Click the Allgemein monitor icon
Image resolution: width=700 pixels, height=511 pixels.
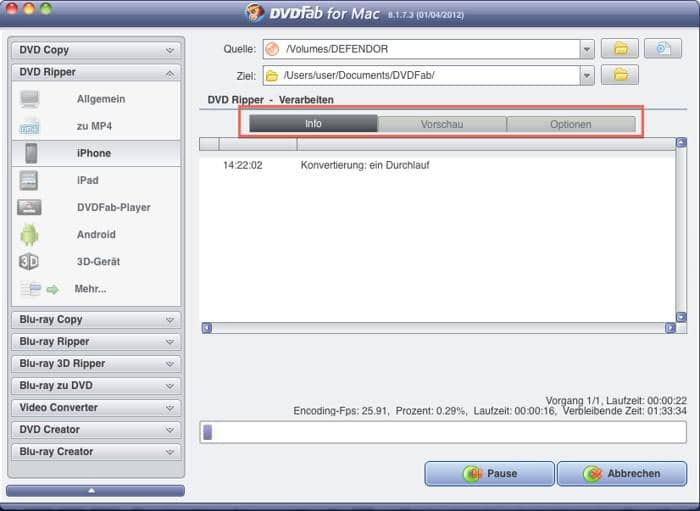pos(29,99)
